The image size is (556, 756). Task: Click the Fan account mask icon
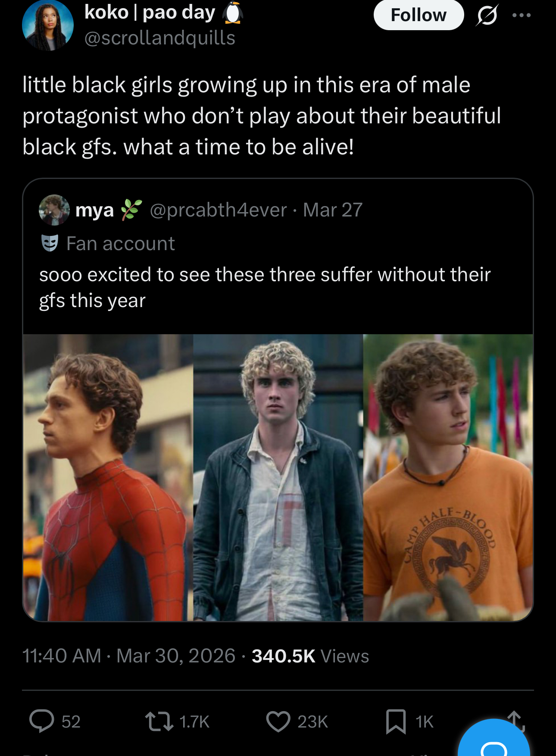[x=50, y=243]
